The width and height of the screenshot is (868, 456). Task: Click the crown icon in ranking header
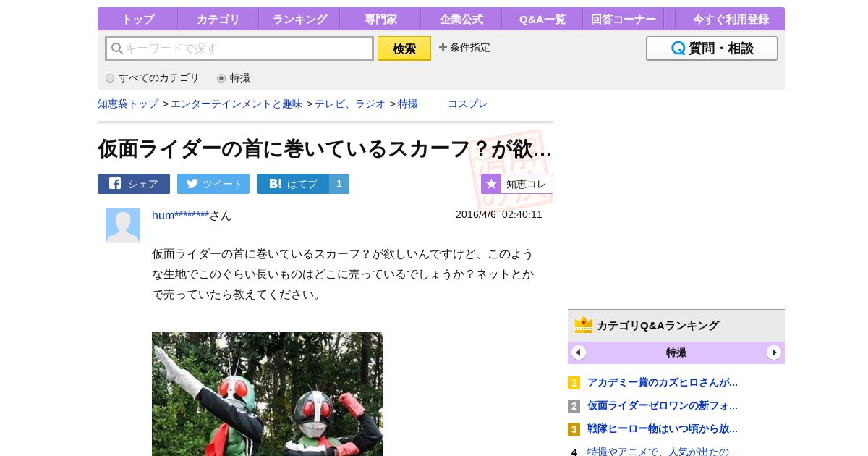[584, 325]
